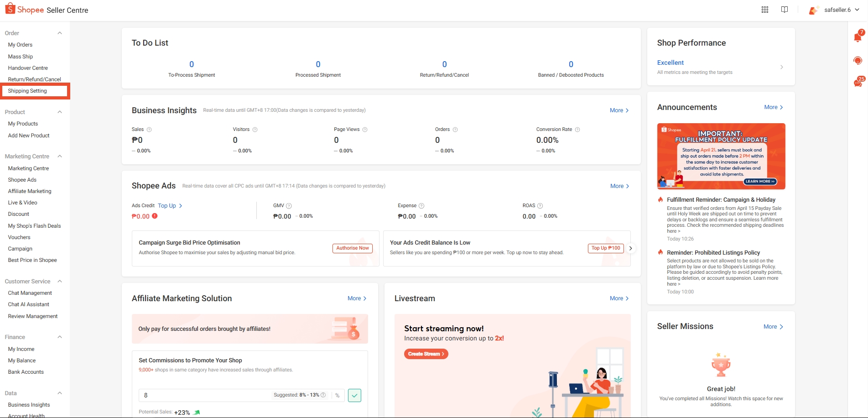
Task: Click the Shopee logo in the header
Action: click(25, 10)
